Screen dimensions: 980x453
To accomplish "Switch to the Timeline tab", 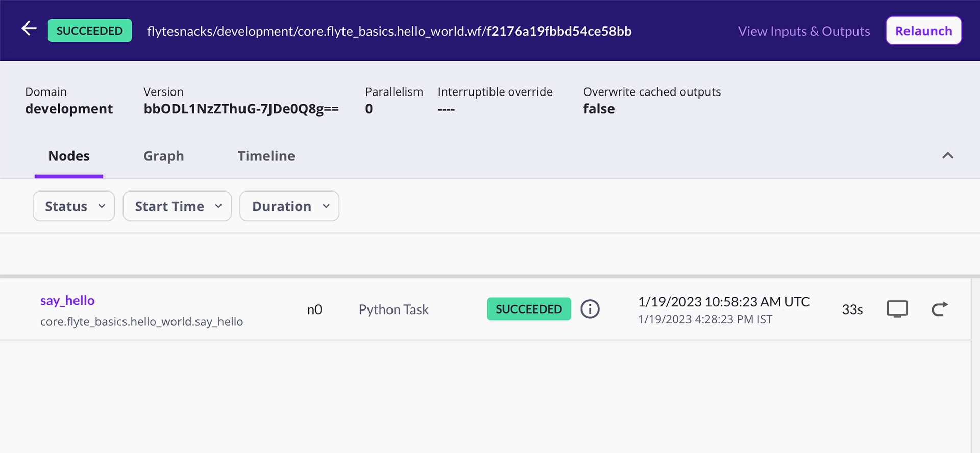I will 266,156.
